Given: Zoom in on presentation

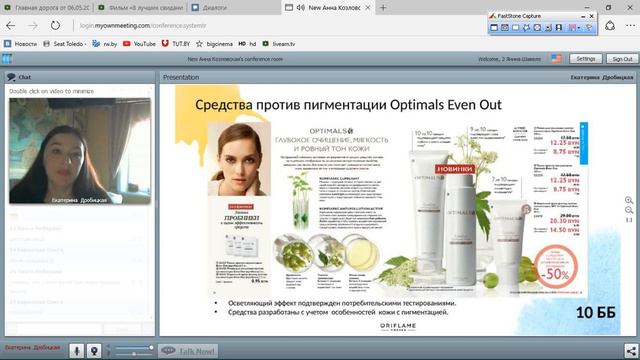Looking at the screenshot, I should [629, 200].
